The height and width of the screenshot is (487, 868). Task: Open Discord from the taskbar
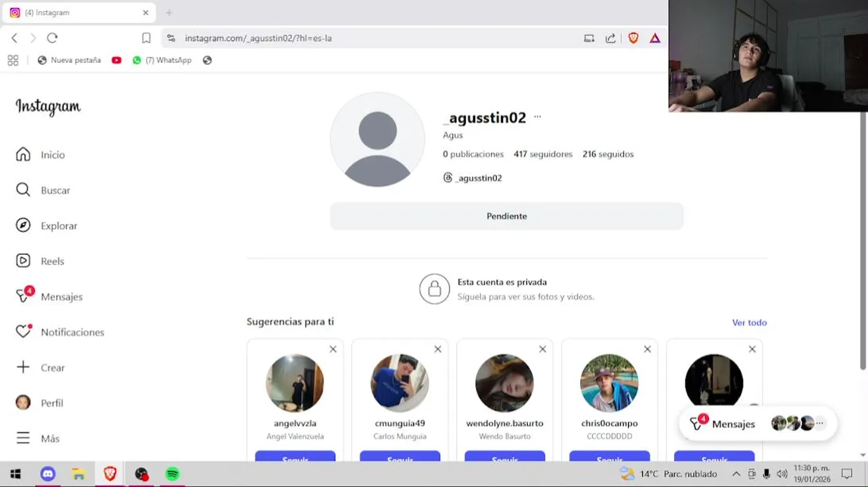click(47, 474)
